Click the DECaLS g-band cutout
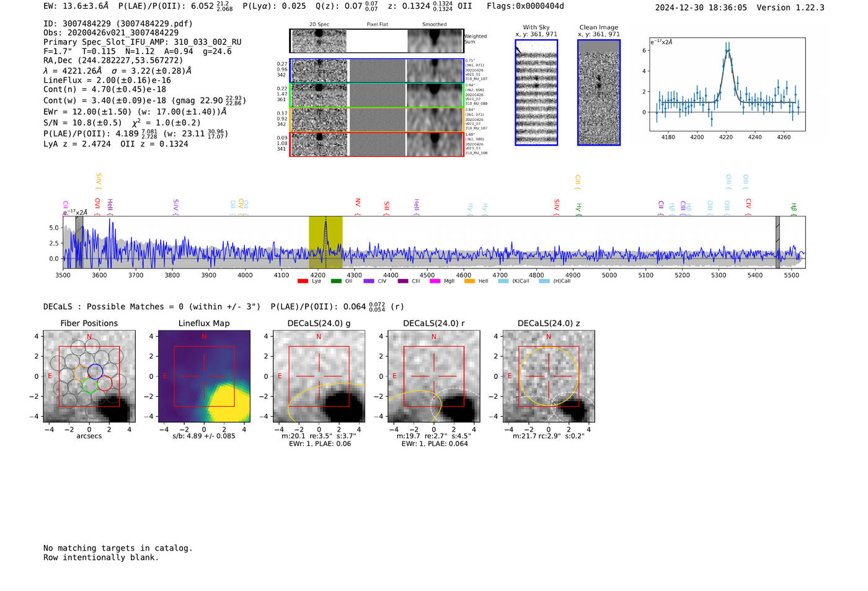The height and width of the screenshot is (591, 868). pos(319,376)
